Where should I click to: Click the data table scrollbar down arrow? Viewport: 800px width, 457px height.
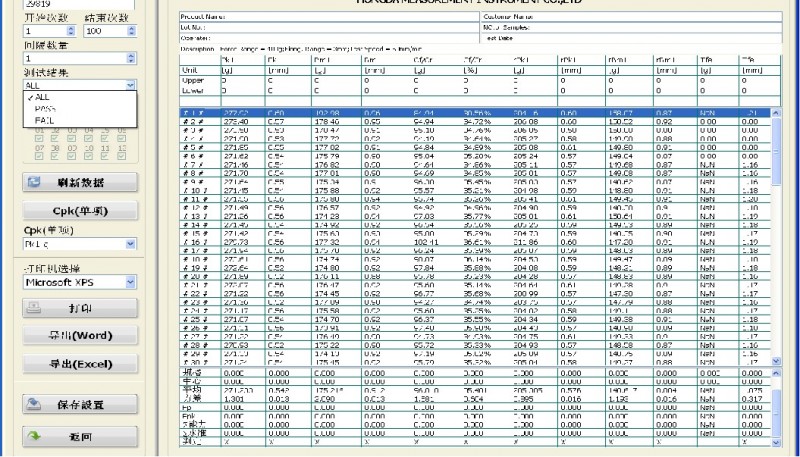point(776,361)
